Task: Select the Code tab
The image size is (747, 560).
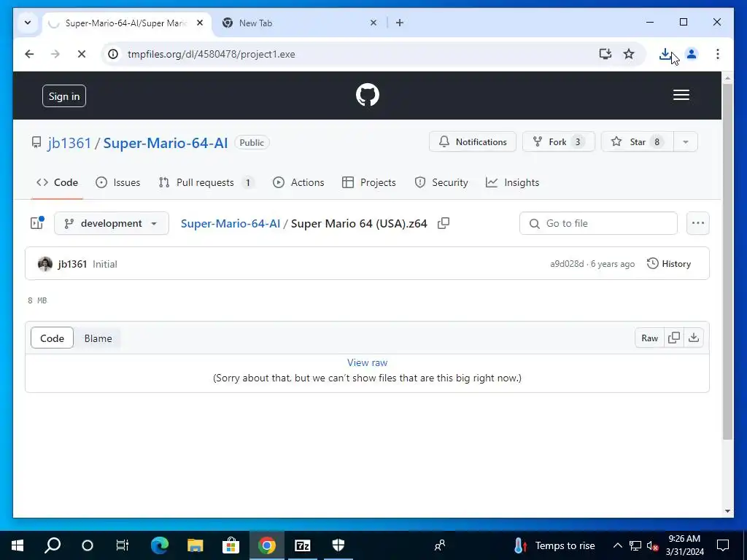Action: point(57,182)
